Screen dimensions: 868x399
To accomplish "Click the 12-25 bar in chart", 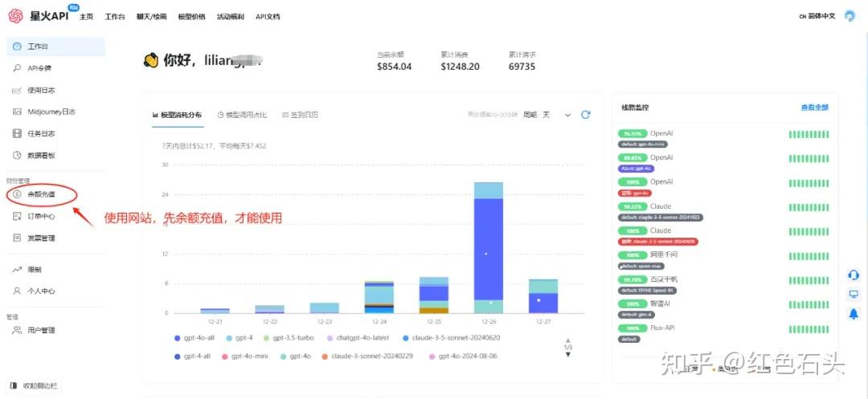I will pyautogui.click(x=434, y=295).
